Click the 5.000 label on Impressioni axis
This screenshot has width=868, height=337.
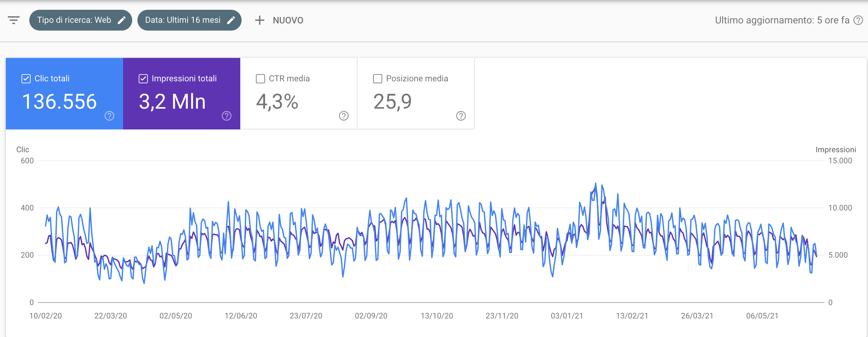tap(838, 255)
